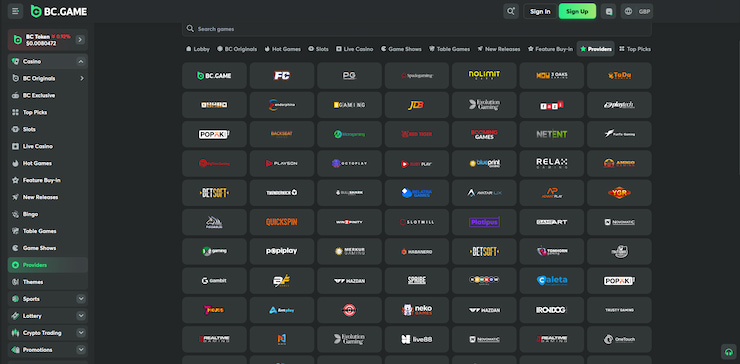Open the Platipus provider tile
740x364 pixels.
click(484, 222)
